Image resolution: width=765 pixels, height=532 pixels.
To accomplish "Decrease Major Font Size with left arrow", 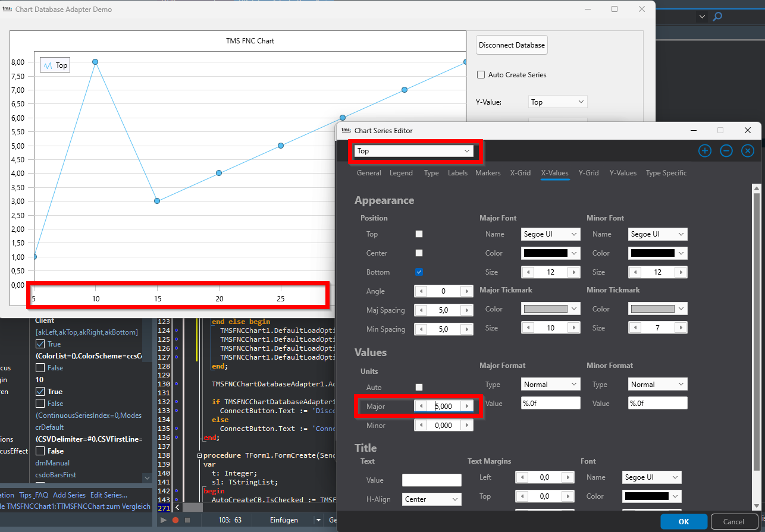I will [x=528, y=272].
